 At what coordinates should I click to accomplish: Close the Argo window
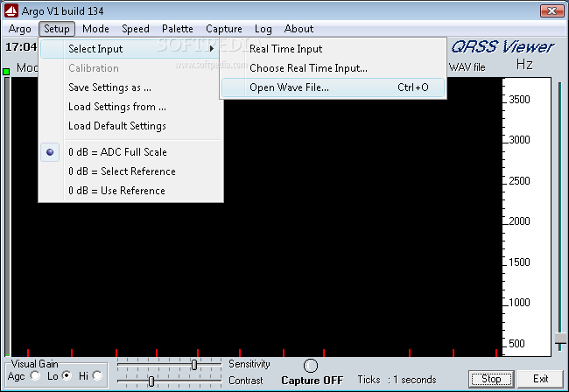click(x=552, y=10)
